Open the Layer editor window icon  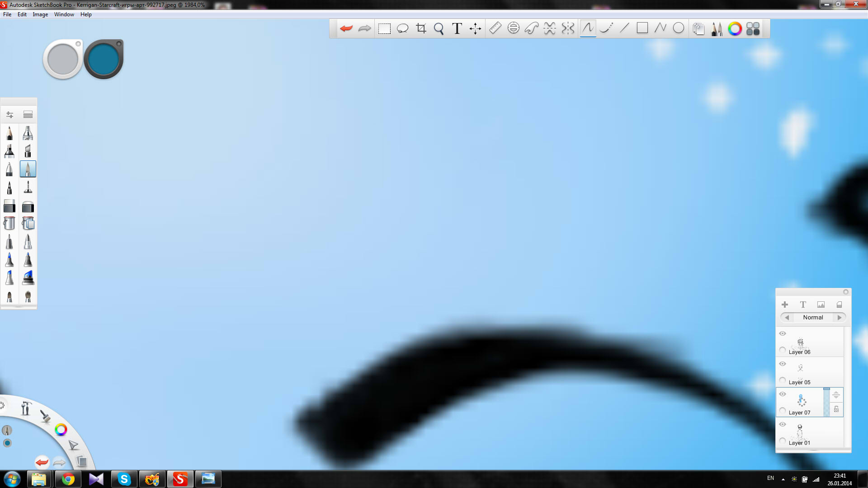[x=698, y=29]
